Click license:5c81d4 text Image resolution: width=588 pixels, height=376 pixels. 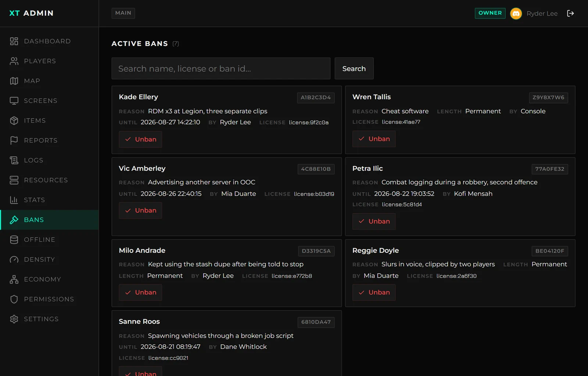coord(402,205)
